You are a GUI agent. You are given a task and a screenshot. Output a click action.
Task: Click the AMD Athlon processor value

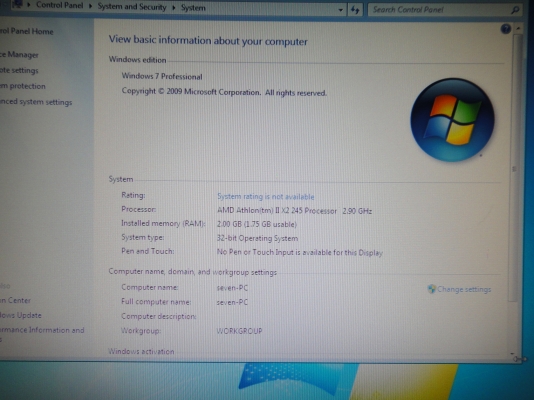click(x=294, y=211)
